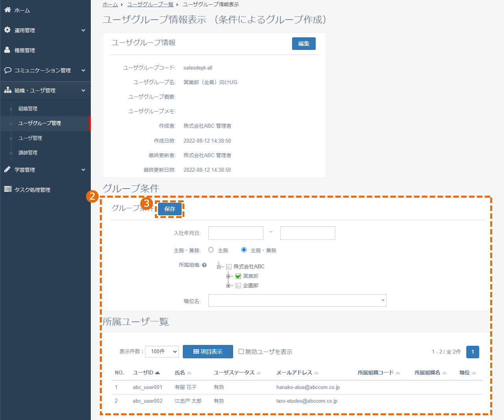
Task: Toggle the 株式会社ABC organization checkbox
Action: tap(229, 267)
